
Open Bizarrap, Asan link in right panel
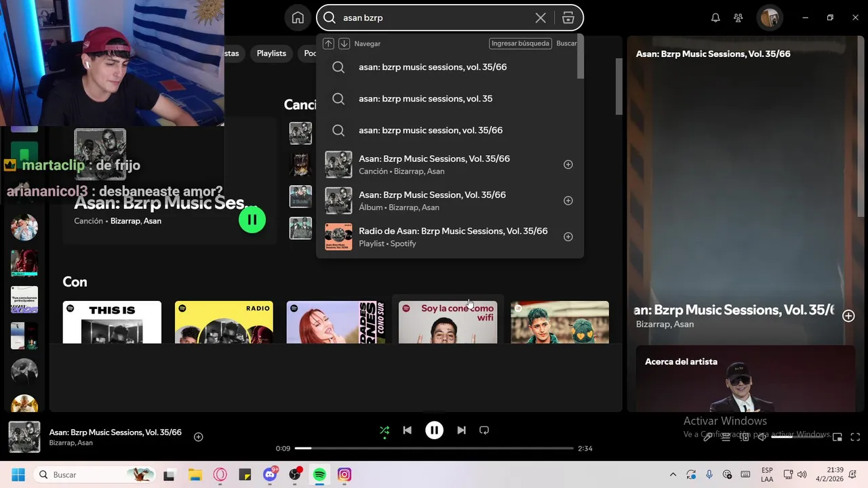point(665,325)
